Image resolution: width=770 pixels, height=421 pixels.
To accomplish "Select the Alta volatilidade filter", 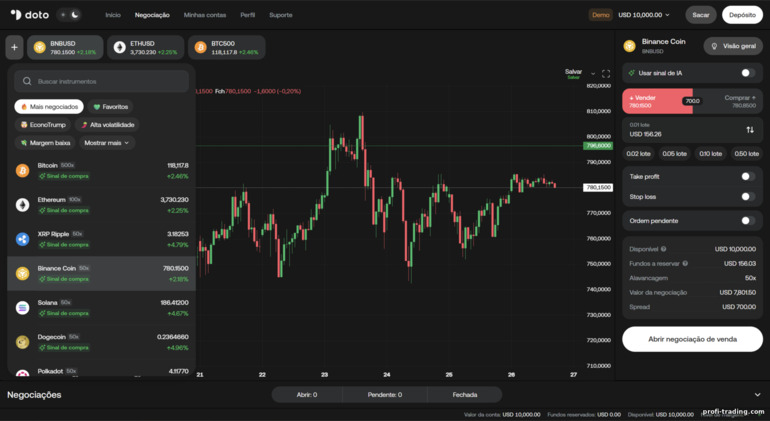I will tap(108, 125).
